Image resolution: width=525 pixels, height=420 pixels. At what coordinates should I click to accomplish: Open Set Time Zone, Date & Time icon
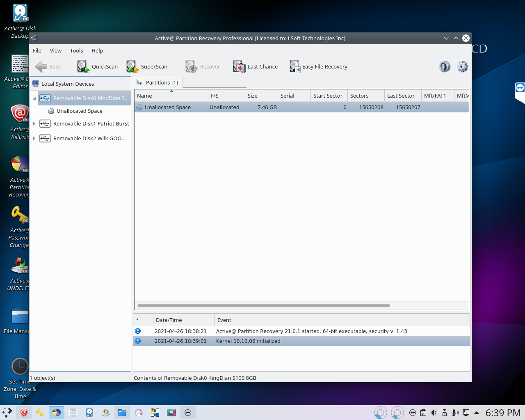click(x=20, y=378)
